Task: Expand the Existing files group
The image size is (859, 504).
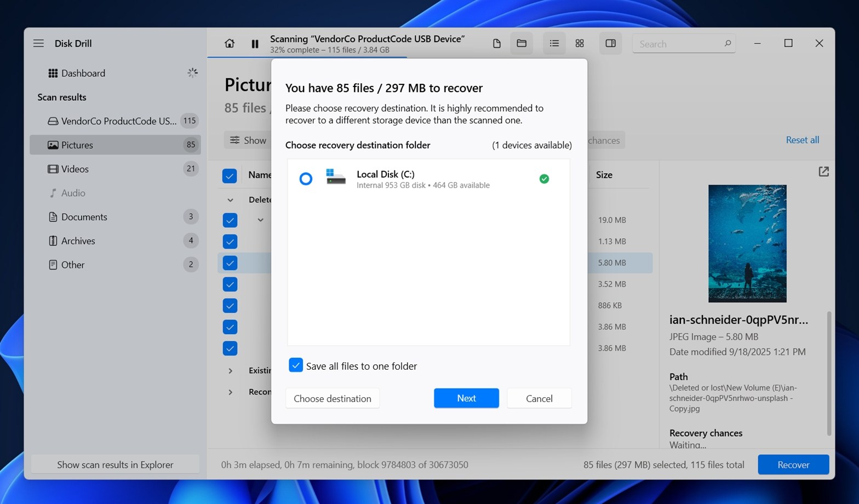Action: coord(231,371)
